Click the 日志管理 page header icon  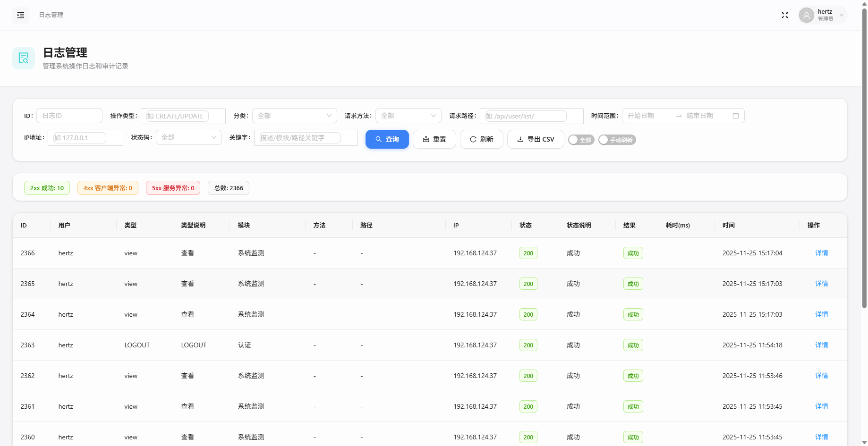[x=24, y=58]
